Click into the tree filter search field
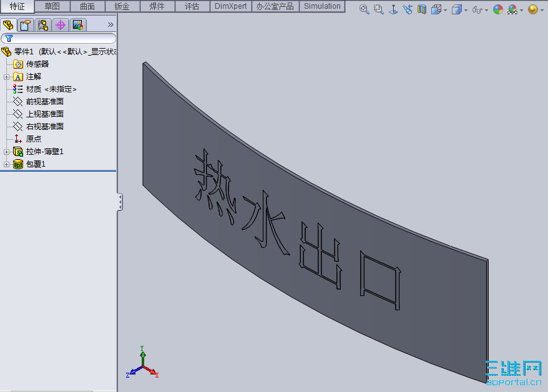This screenshot has width=548, height=392. click(59, 38)
